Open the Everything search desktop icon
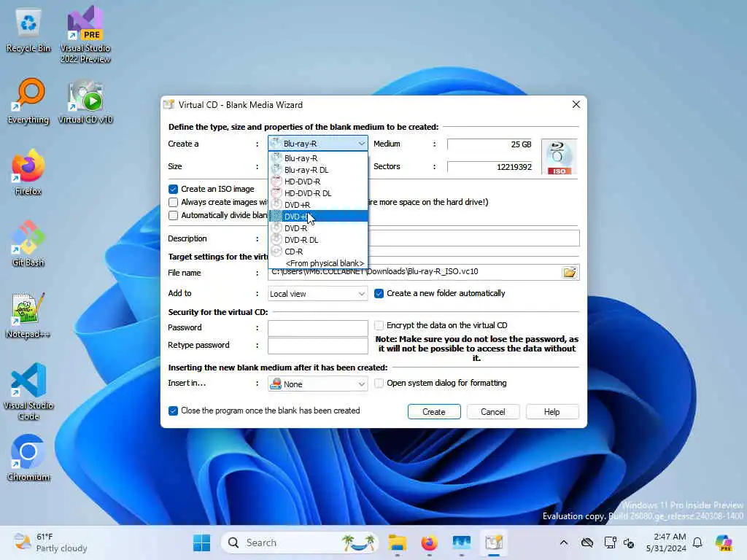The image size is (747, 560). point(28,101)
